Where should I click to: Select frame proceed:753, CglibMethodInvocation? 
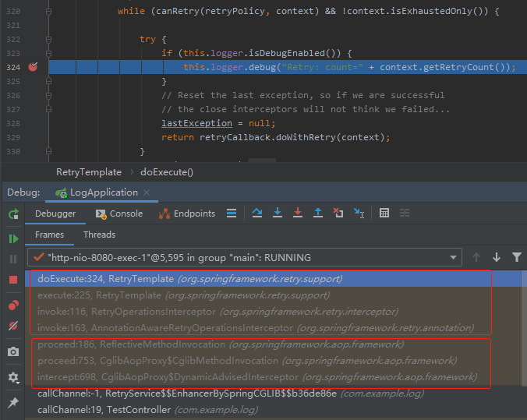point(273,361)
